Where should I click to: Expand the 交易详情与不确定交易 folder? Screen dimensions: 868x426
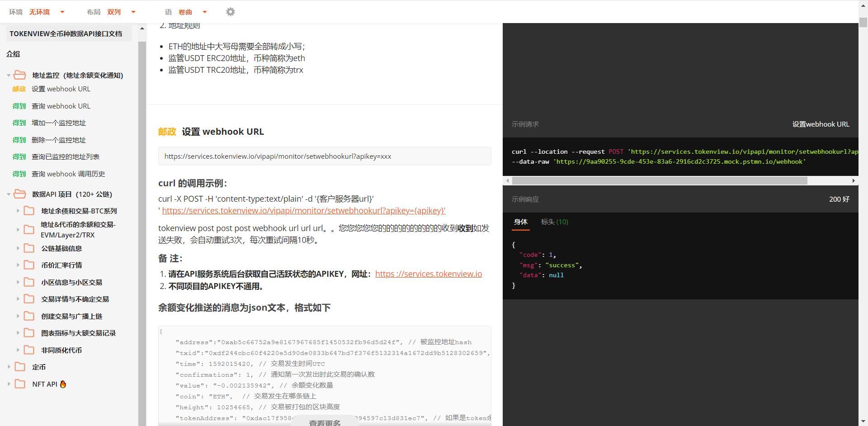tap(18, 299)
